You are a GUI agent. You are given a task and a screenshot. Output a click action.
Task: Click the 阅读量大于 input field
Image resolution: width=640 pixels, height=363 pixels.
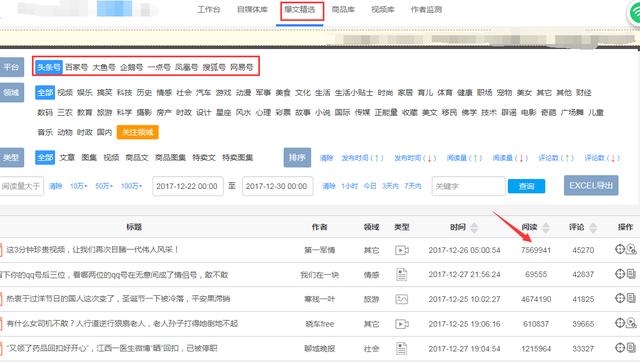21,186
